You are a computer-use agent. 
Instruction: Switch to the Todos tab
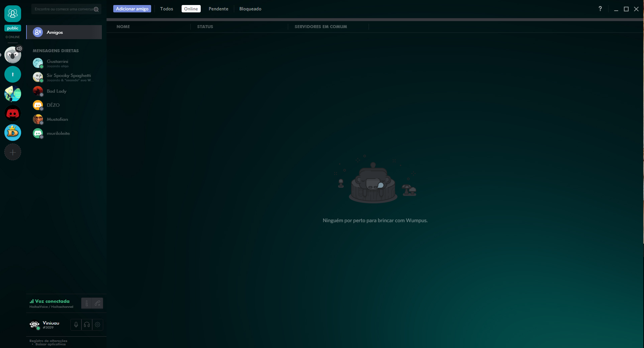click(167, 9)
